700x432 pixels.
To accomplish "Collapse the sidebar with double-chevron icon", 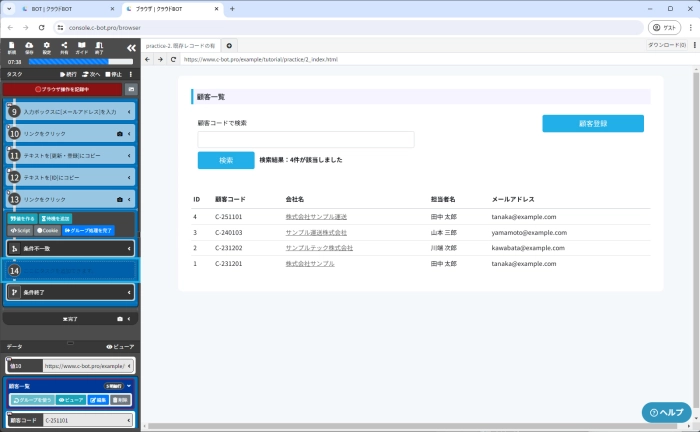I will point(131,47).
